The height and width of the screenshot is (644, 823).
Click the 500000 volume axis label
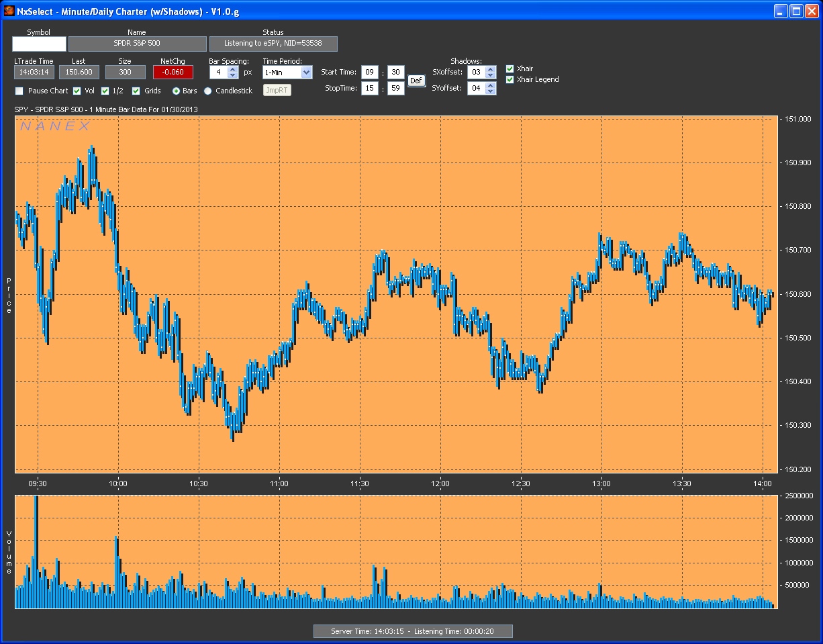[796, 586]
